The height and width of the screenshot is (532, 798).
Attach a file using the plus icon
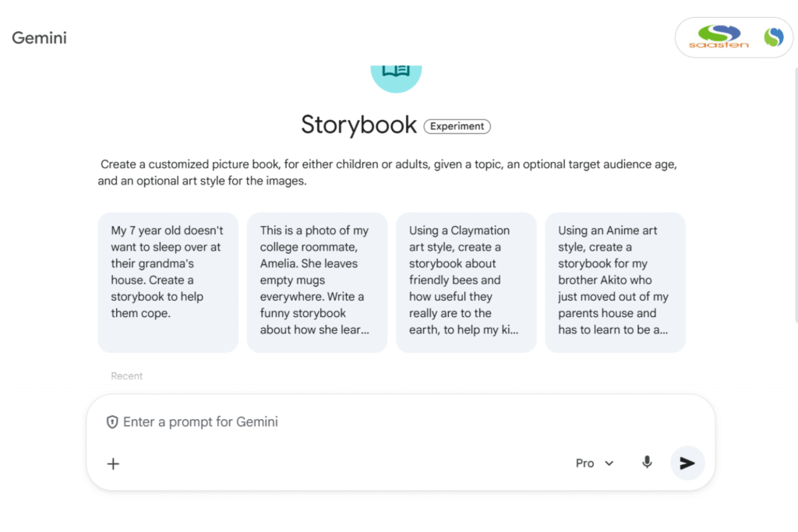pyautogui.click(x=113, y=463)
